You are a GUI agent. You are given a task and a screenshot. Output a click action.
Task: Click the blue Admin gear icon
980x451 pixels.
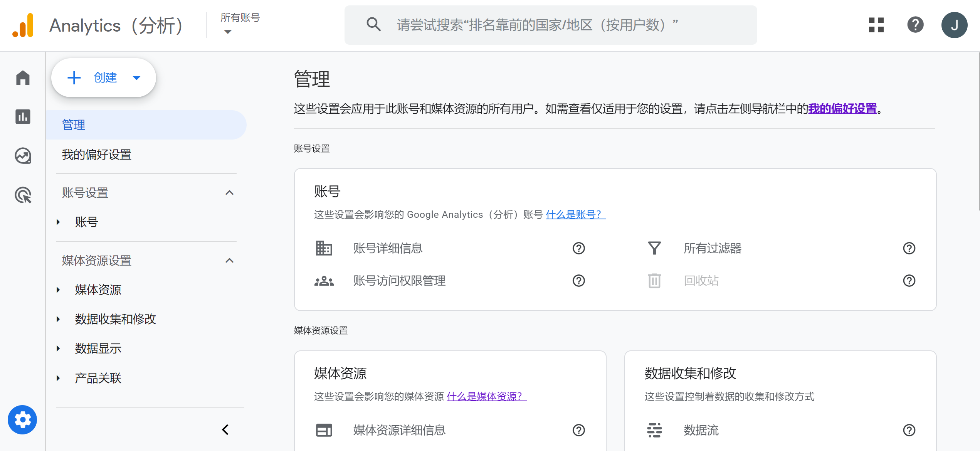(x=22, y=419)
